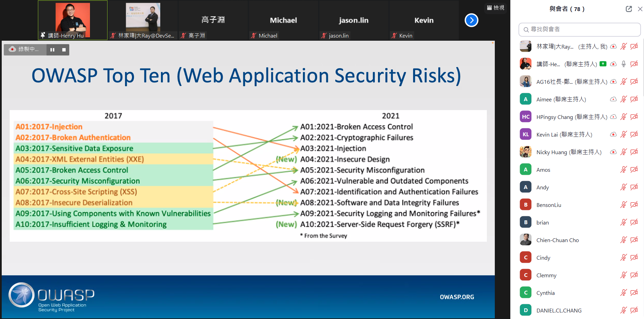
Task: Select Kevin Lai in participants list
Action: (x=564, y=134)
